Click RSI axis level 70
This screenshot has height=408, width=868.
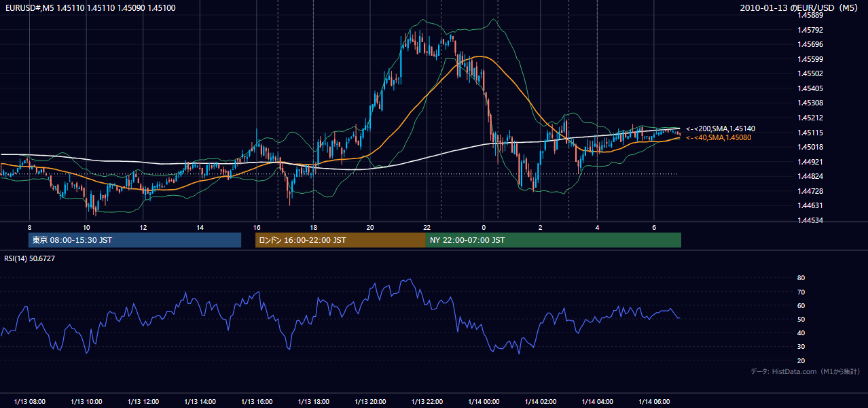click(801, 292)
